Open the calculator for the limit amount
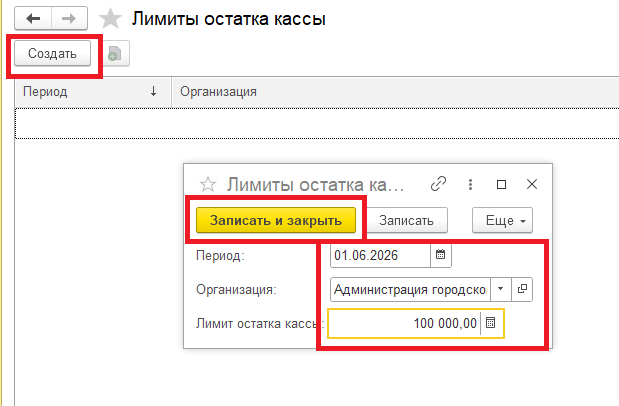This screenshot has height=406, width=619. (x=491, y=323)
